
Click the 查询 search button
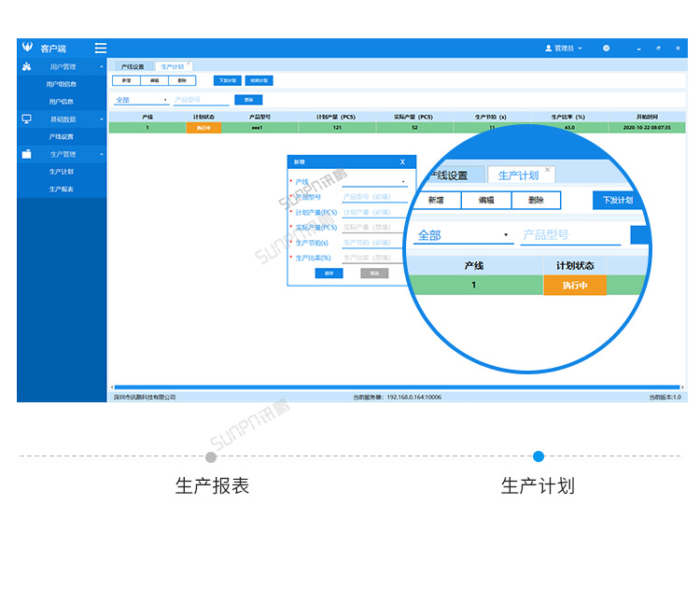[x=248, y=100]
